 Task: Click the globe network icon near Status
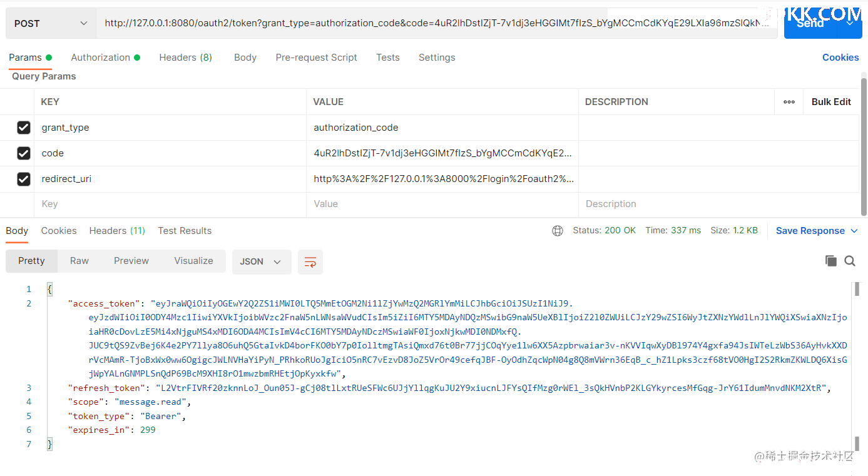[557, 231]
